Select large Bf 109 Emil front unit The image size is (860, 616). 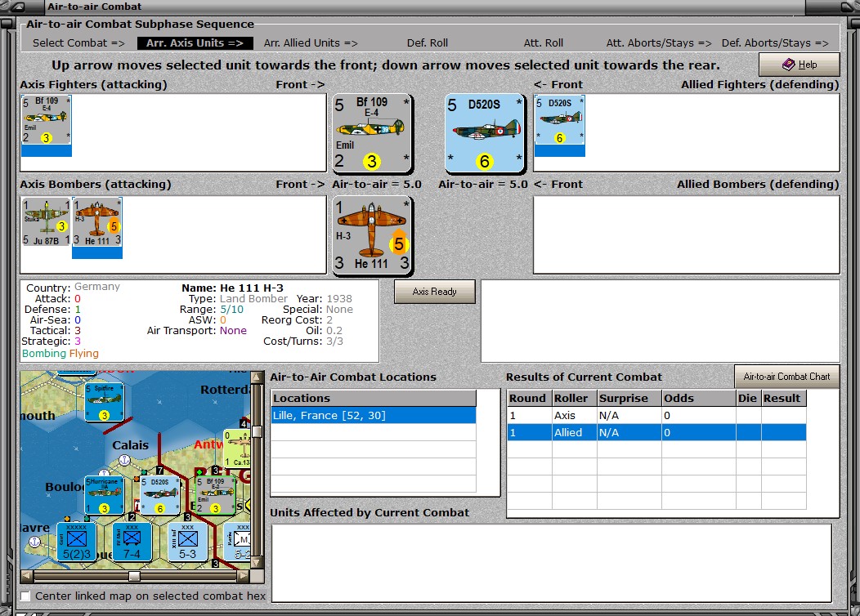[x=373, y=133]
